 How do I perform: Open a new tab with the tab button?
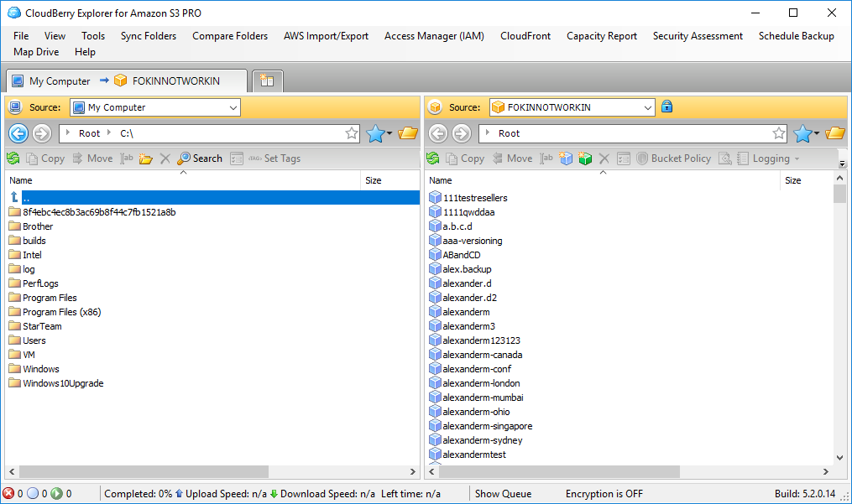(267, 81)
